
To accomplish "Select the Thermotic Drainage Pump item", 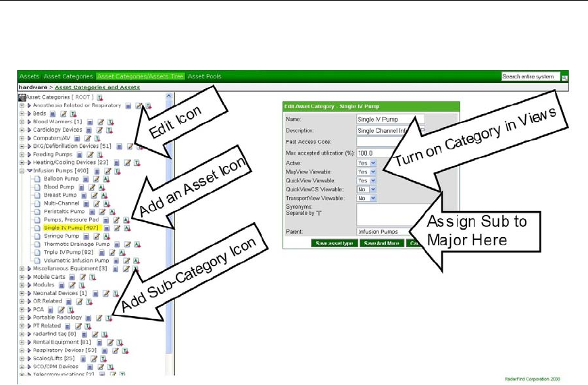I will click(76, 245).
